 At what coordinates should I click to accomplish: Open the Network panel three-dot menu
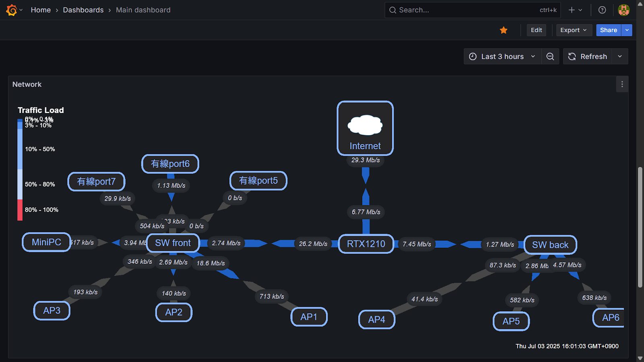pos(622,84)
